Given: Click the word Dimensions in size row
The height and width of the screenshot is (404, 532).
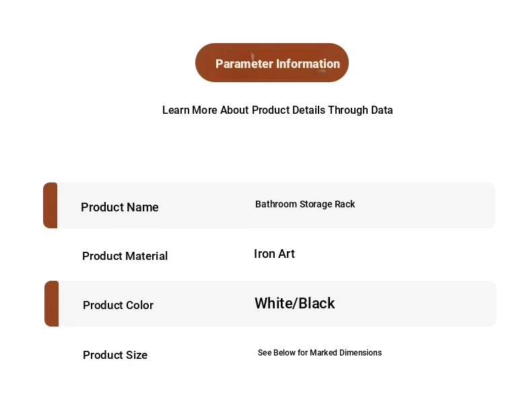Looking at the screenshot, I should point(360,353).
